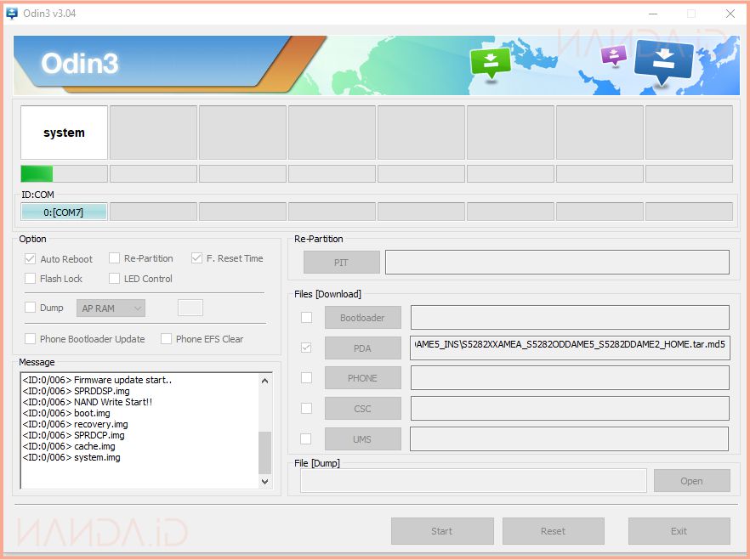Click the PDA file path field
Image resolution: width=750 pixels, height=560 pixels.
pyautogui.click(x=569, y=348)
